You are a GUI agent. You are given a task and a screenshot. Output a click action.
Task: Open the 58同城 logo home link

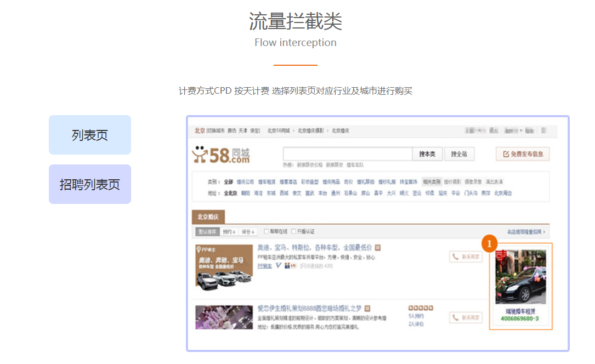[x=221, y=155]
